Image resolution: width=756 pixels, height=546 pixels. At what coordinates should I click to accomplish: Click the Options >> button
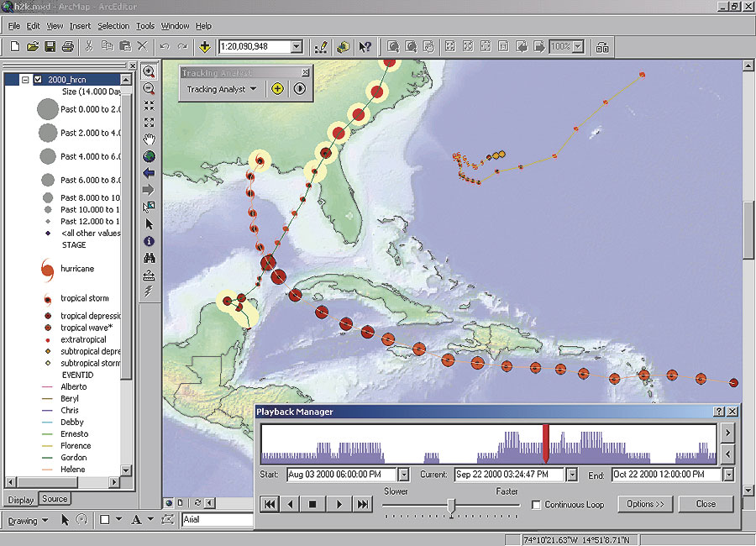tap(645, 504)
